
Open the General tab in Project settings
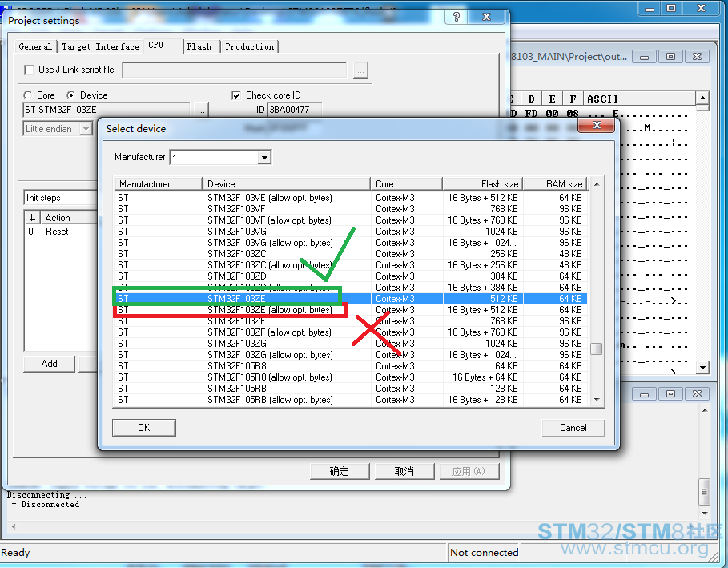tap(35, 46)
